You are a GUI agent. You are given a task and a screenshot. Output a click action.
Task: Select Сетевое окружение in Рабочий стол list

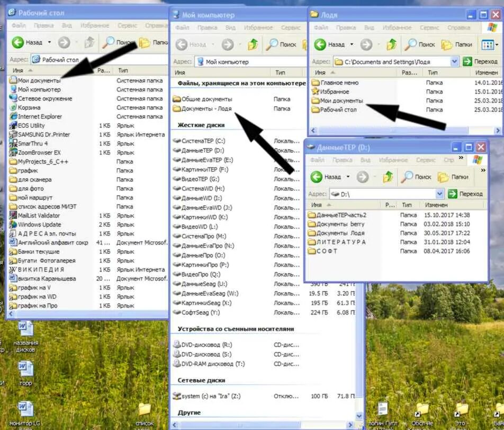(41, 98)
